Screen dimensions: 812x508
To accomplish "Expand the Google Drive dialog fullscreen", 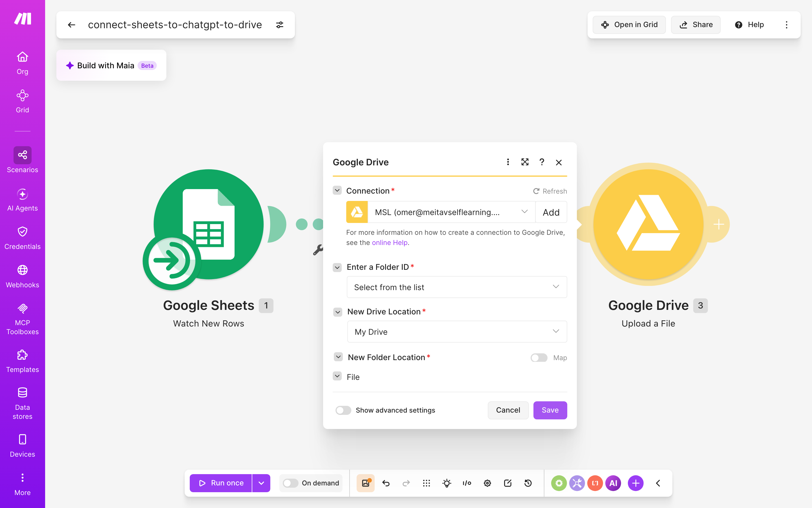I will pos(525,162).
